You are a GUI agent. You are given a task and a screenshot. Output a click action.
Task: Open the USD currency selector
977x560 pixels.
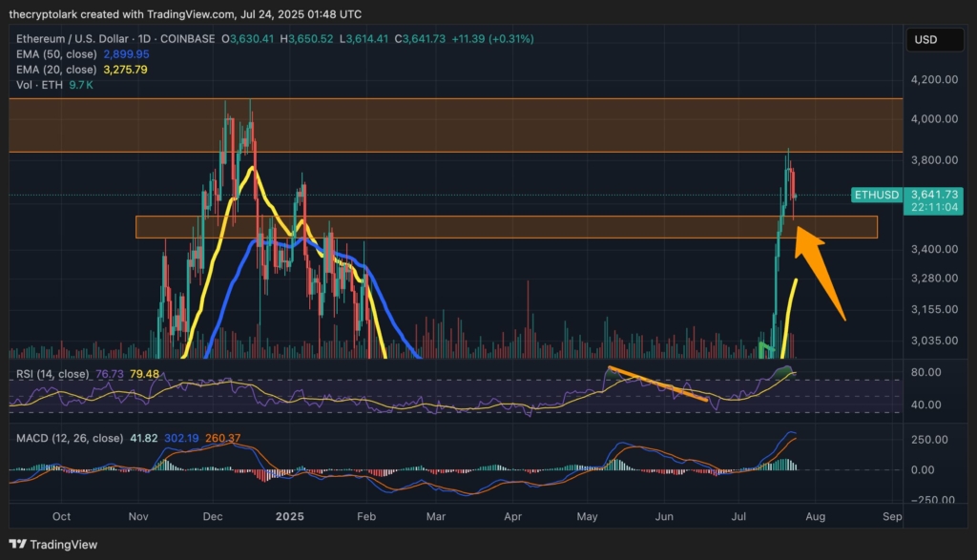[x=935, y=40]
